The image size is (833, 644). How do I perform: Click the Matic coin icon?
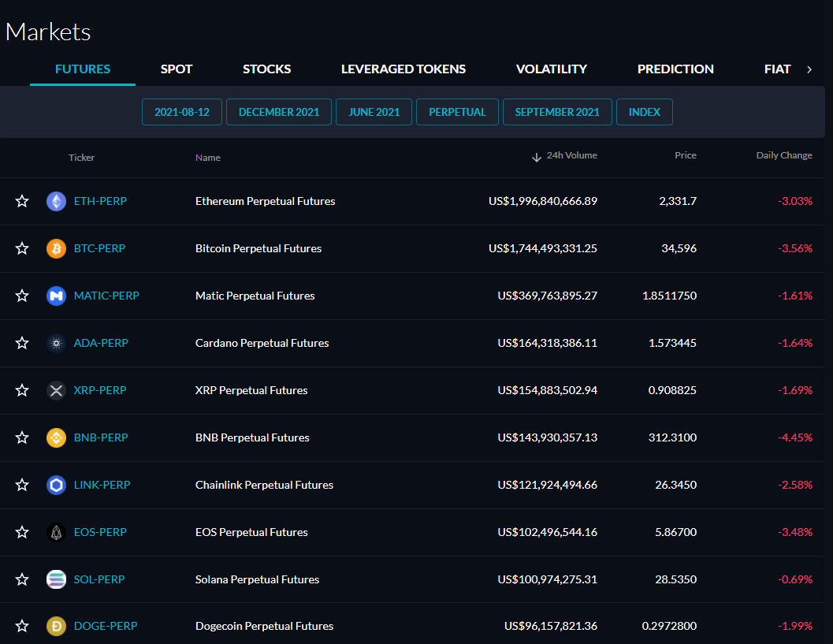click(56, 296)
